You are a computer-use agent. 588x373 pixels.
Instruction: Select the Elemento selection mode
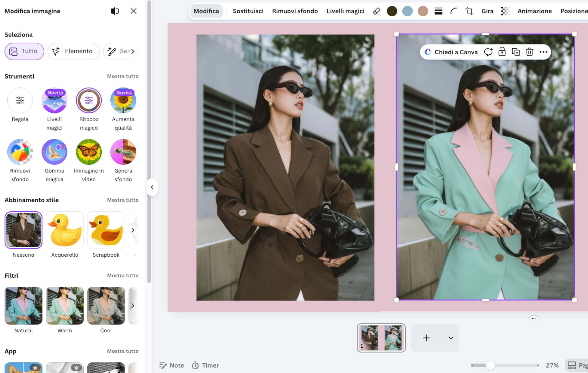(x=73, y=51)
